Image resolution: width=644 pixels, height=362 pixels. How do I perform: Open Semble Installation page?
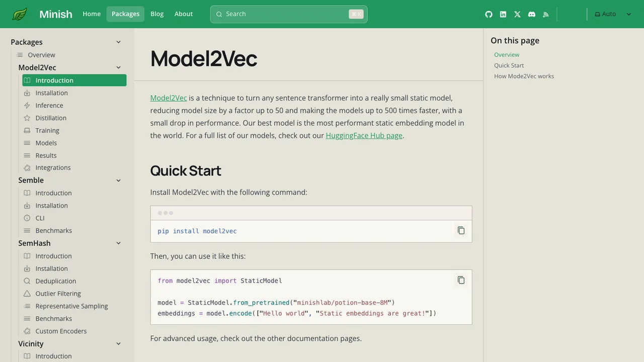click(x=51, y=205)
